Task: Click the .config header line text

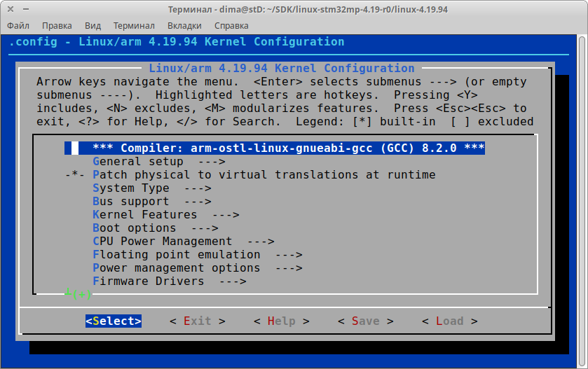Action: tap(176, 41)
